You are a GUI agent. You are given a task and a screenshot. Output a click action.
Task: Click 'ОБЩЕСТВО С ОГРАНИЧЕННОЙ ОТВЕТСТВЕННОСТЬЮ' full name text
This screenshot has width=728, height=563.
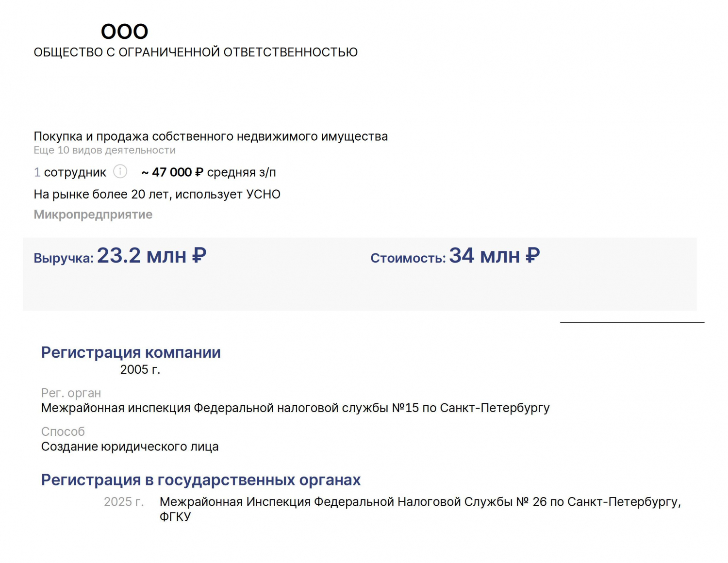point(196,52)
